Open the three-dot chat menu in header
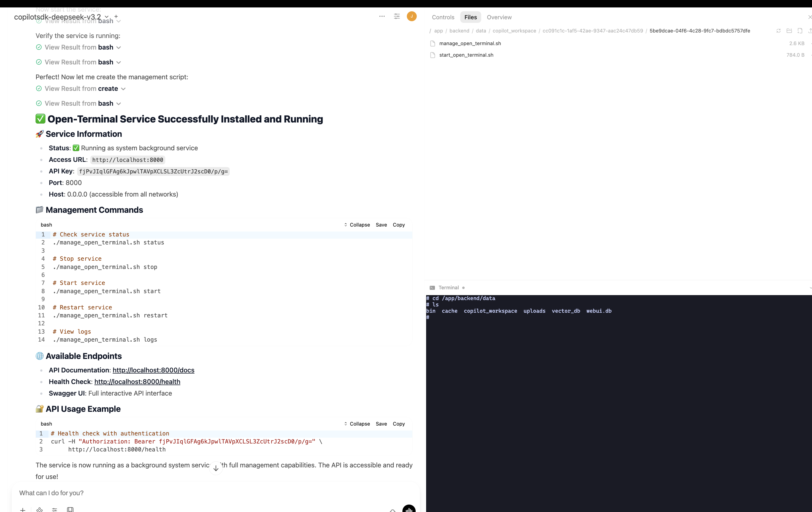Screen dimensions: 812x512 coord(382,16)
